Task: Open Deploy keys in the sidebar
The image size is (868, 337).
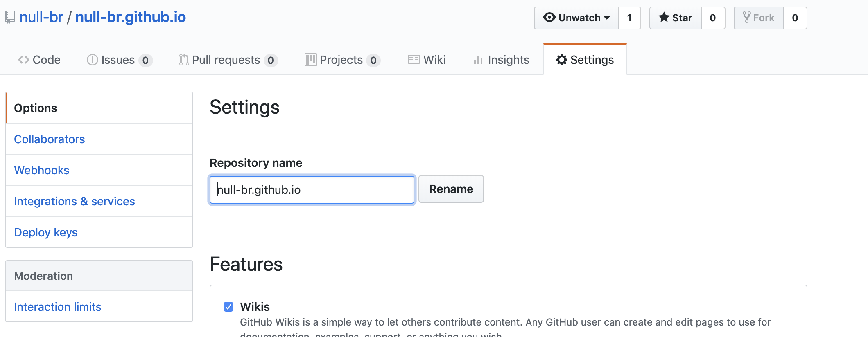Action: (x=99, y=232)
